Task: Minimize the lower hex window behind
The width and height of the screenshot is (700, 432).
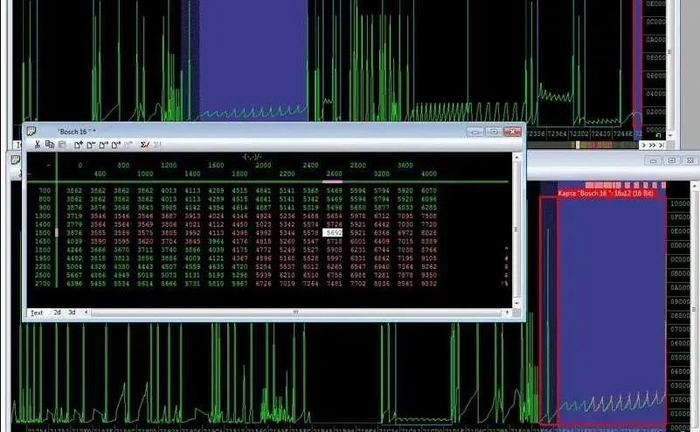Action: (x=653, y=160)
